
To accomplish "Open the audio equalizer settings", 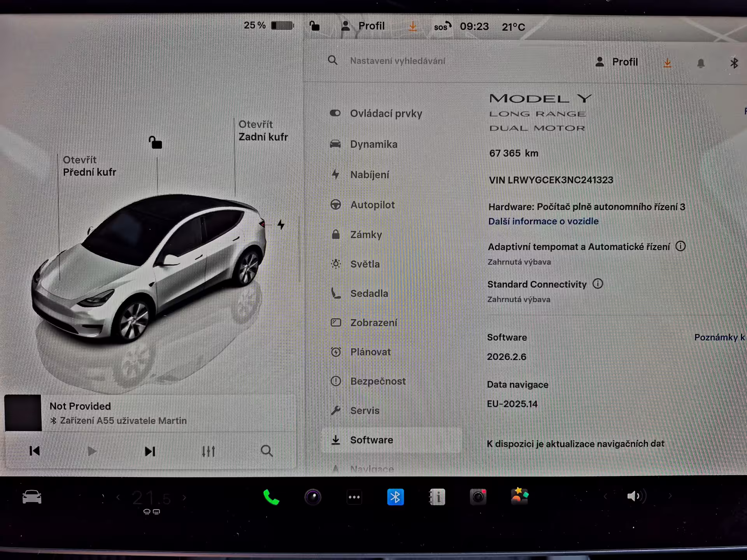I will [208, 451].
